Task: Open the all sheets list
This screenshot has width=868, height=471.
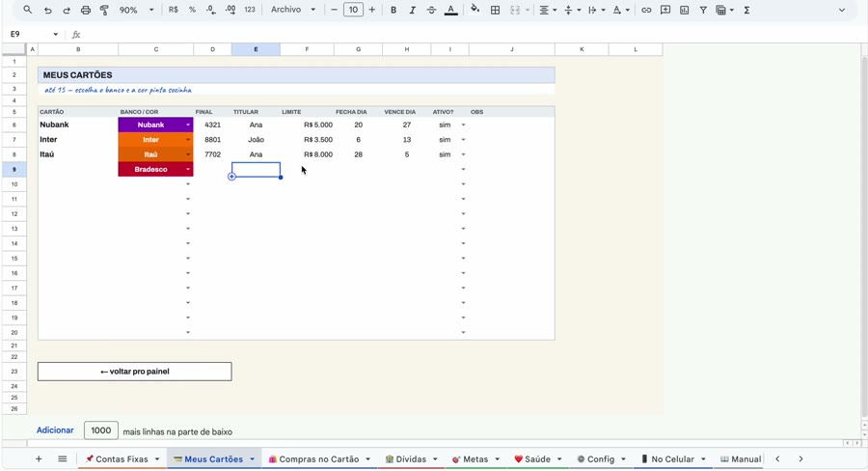Action: coord(63,458)
